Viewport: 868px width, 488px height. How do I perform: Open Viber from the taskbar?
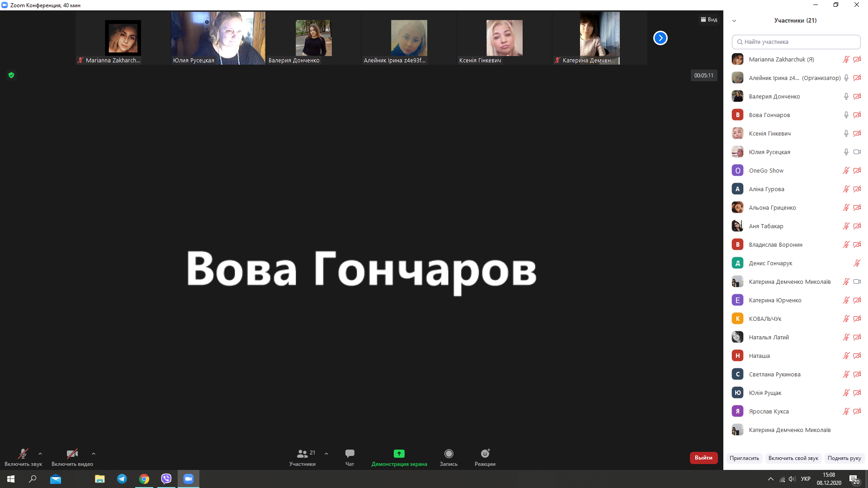coord(166,479)
